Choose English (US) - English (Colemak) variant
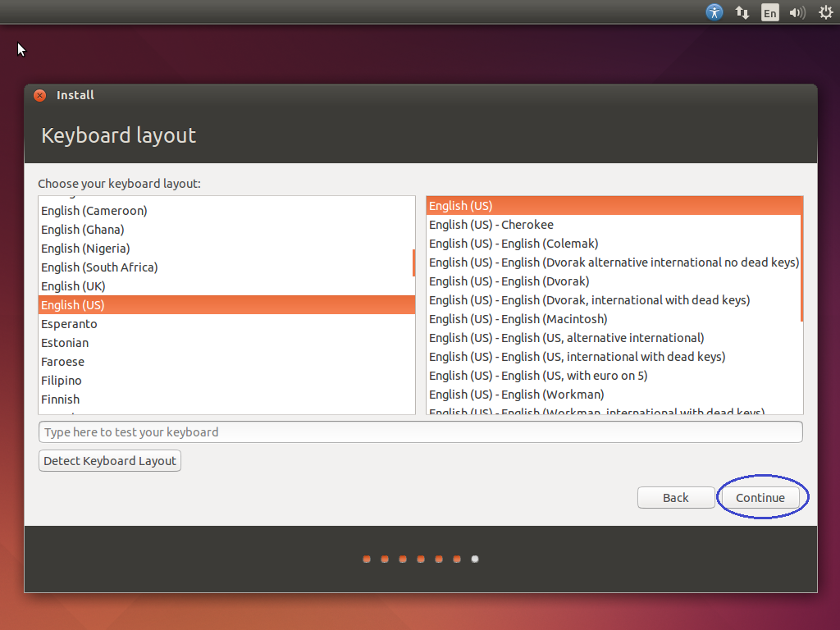 click(x=614, y=243)
